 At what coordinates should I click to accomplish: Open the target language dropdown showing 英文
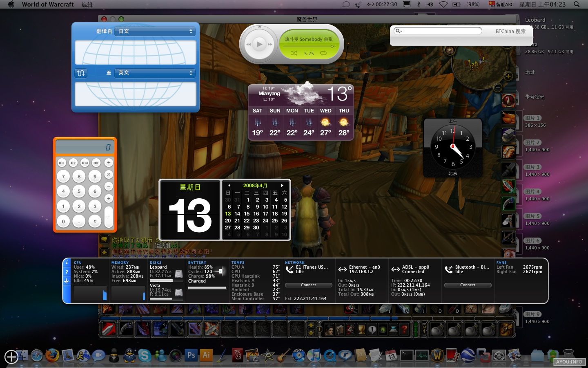155,73
